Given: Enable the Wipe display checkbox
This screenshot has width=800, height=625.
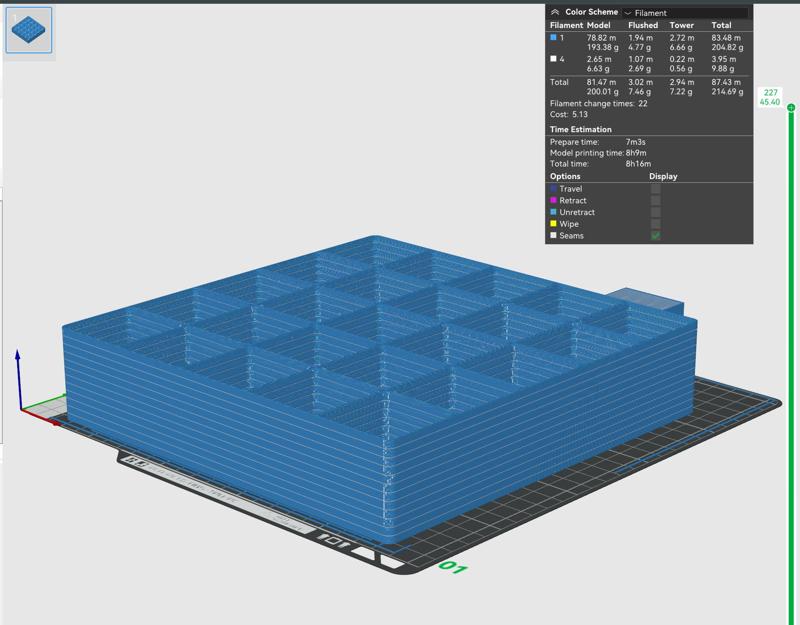Looking at the screenshot, I should [656, 222].
